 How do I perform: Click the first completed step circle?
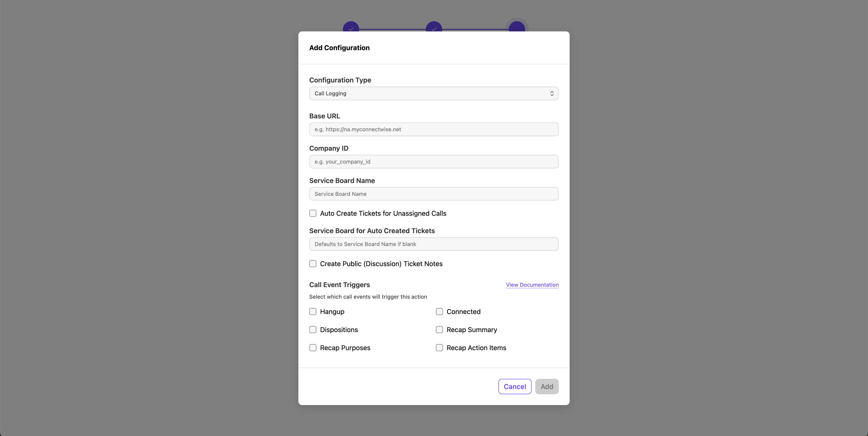(x=351, y=27)
